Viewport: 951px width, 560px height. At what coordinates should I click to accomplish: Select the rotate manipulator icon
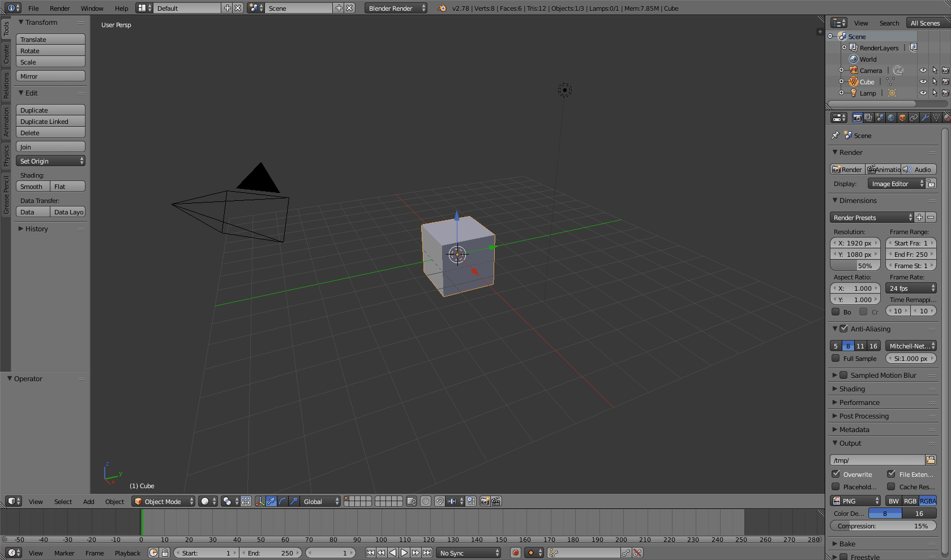pos(282,501)
